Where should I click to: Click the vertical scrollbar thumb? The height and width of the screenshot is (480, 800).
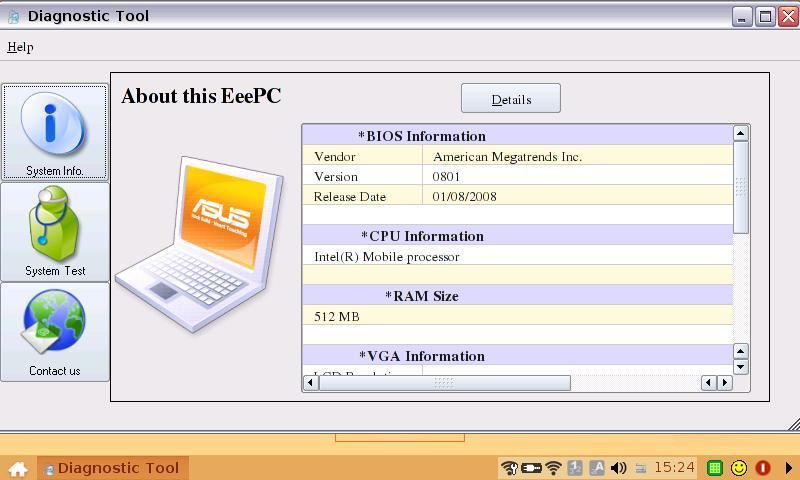[740, 187]
